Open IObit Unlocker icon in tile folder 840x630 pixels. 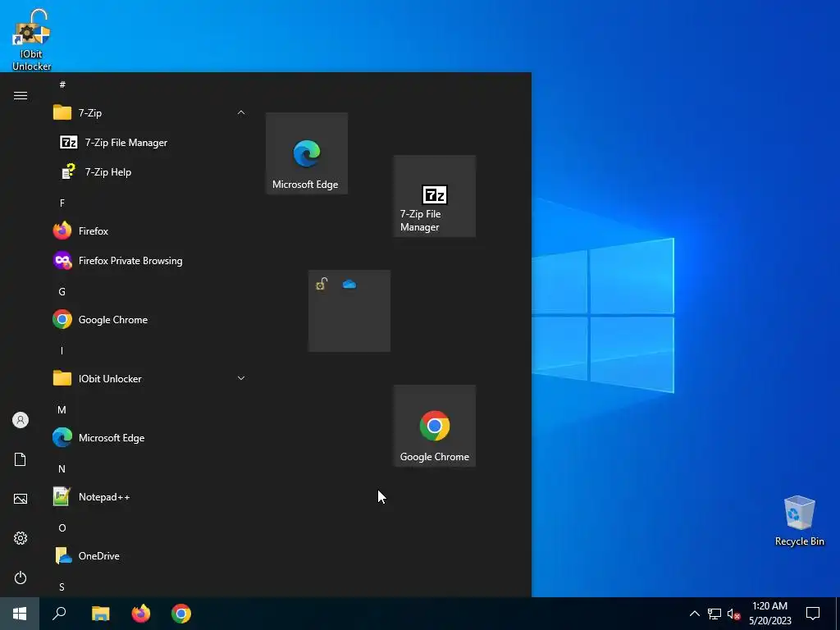(x=322, y=284)
